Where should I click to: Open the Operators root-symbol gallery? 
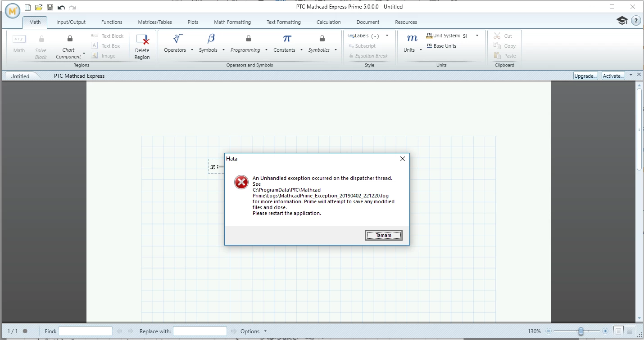[178, 39]
